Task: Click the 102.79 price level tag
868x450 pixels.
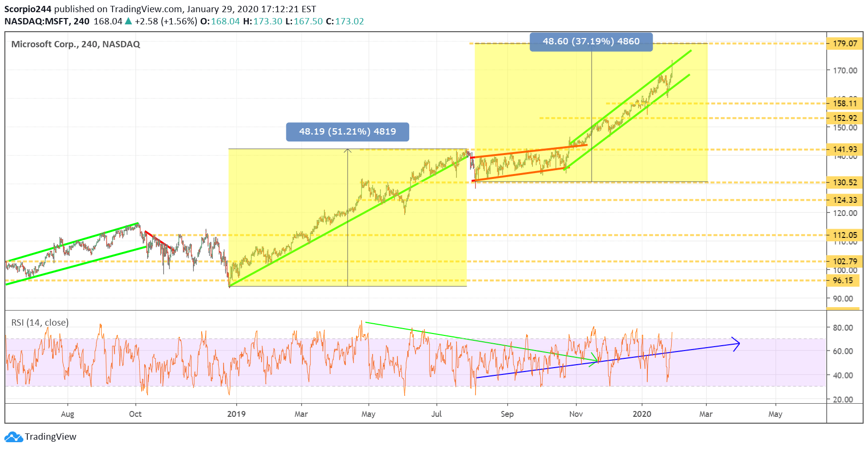Action: click(x=845, y=261)
